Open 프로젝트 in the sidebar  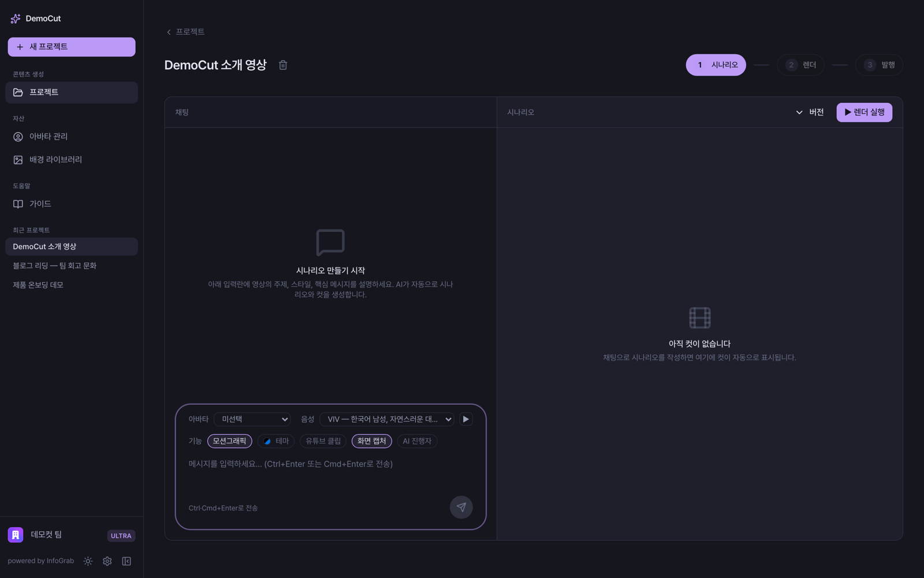tap(72, 92)
